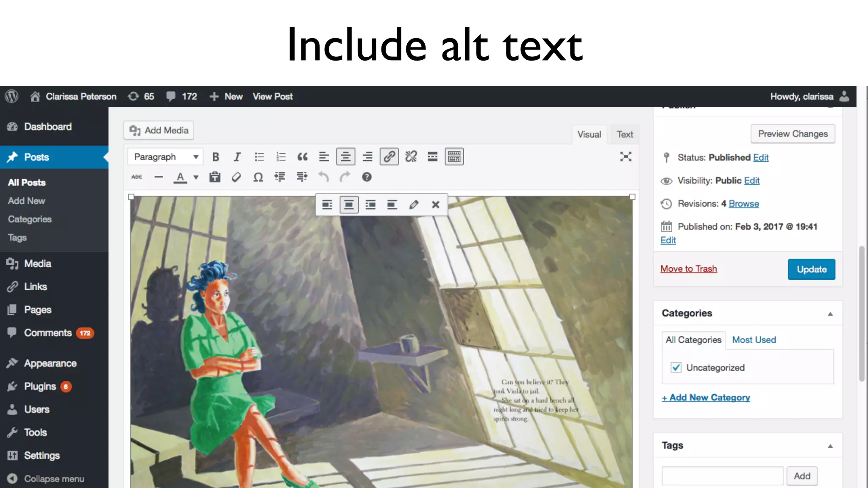Screen dimensions: 868x488
Task: Switch to the Most Used categories tab
Action: [754, 340]
